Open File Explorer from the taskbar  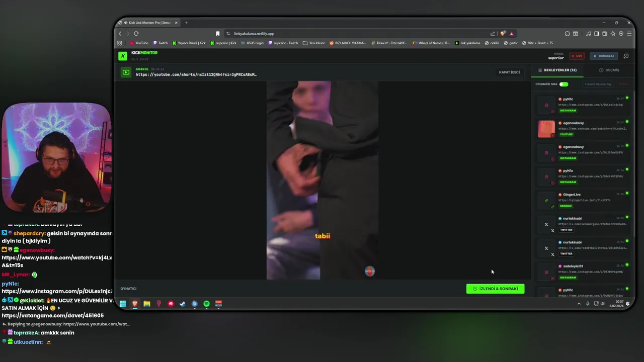click(x=147, y=304)
